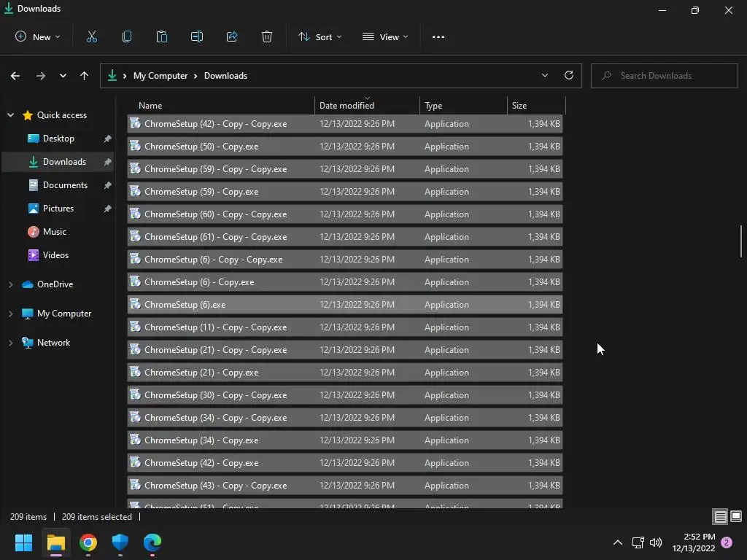Go up one folder level arrow

point(85,76)
